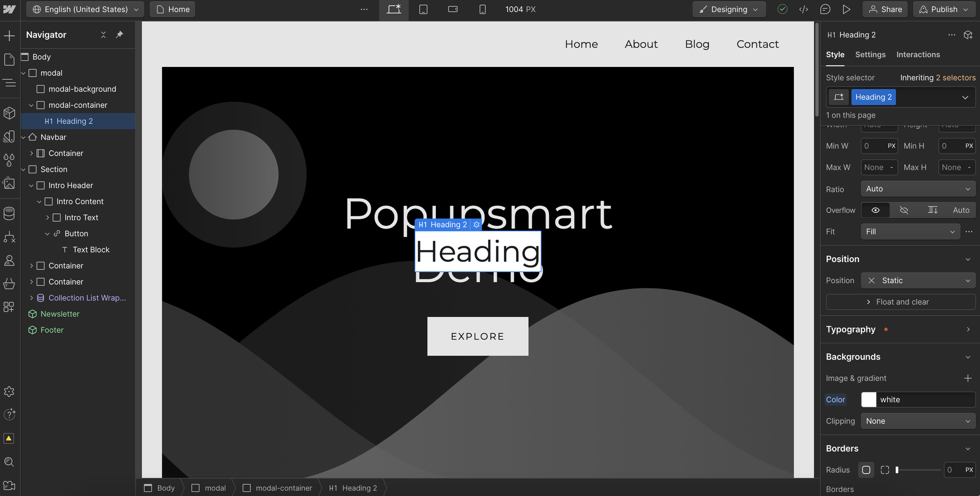Open the Logic flows panel
Screen dimensions: 980x496
coord(9,237)
